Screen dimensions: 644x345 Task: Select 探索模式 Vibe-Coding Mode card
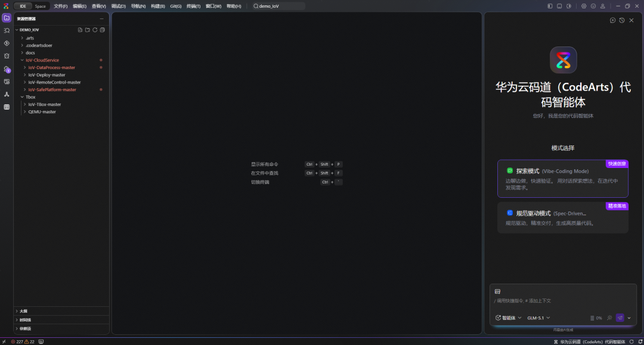[563, 179]
